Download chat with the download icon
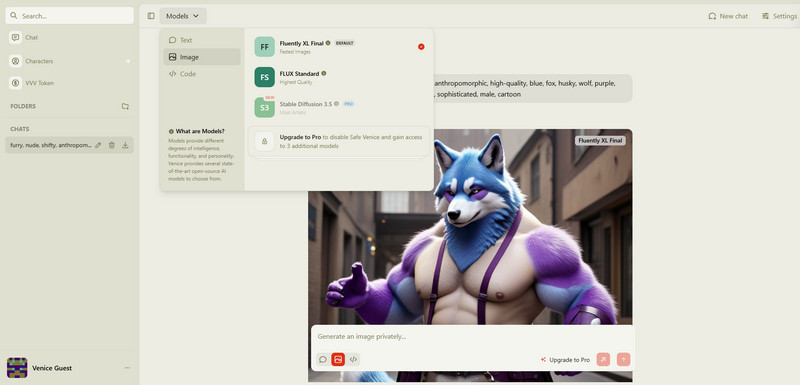This screenshot has height=385, width=800. 125,145
